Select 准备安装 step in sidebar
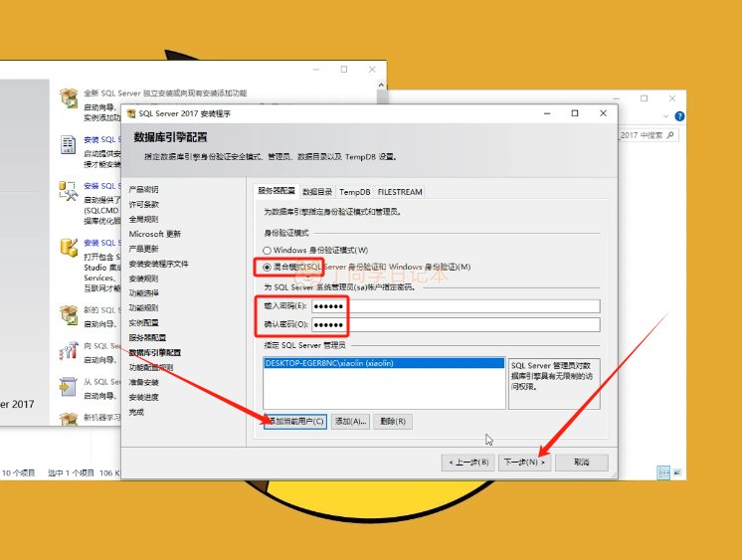Screen dimensions: 742x560 point(143,382)
